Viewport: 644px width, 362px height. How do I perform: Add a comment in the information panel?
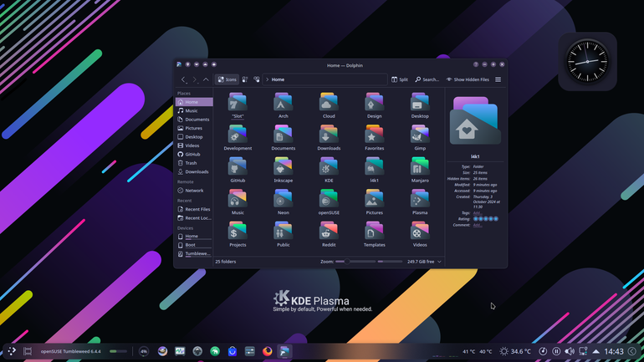[x=477, y=225]
